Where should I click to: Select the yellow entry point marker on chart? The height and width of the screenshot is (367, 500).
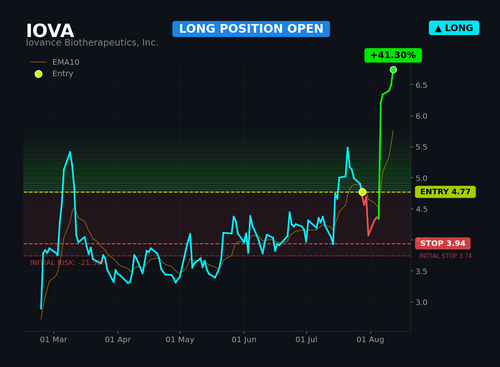pyautogui.click(x=363, y=192)
